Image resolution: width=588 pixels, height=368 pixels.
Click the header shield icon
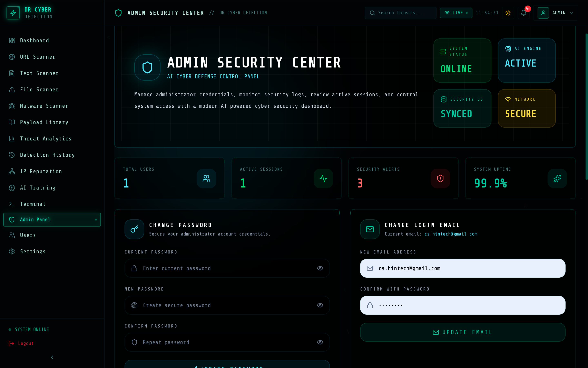point(118,13)
